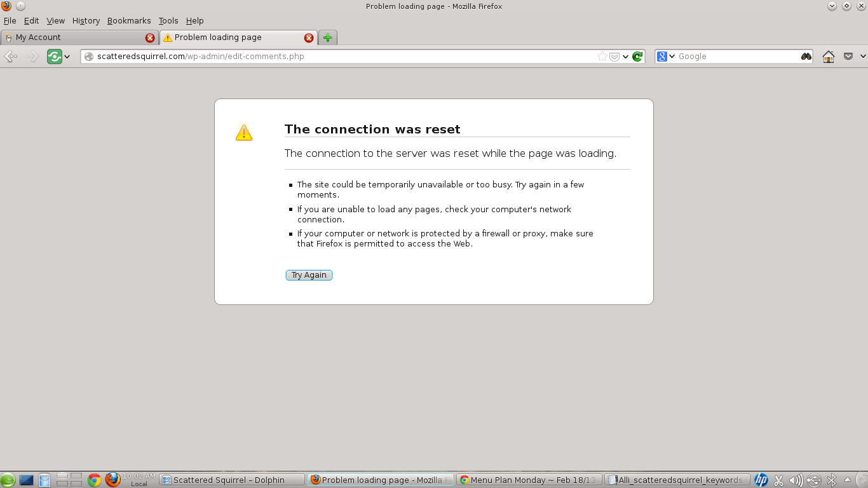Click the Bluetooth tray icon

831,480
